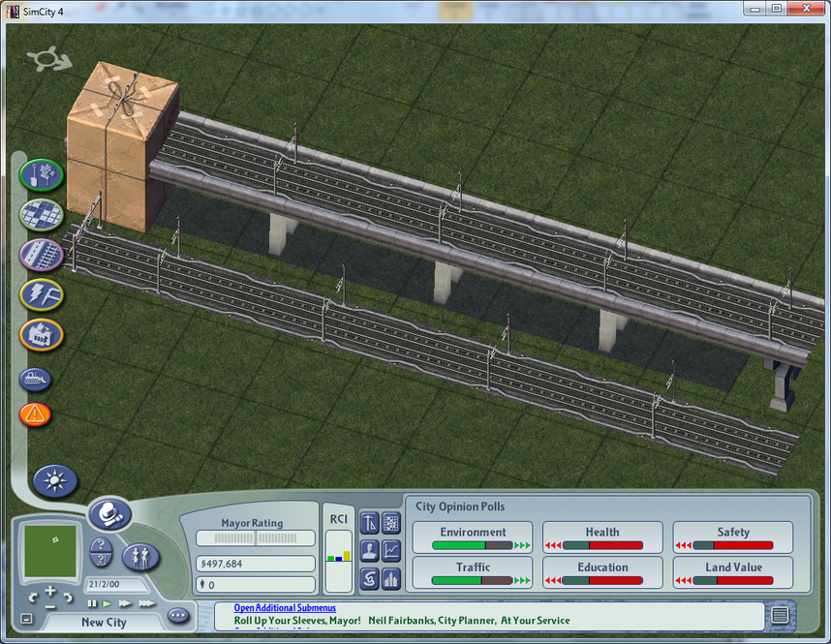This screenshot has width=831, height=644.
Task: Open the Landscaping tools (shovel and tree)
Action: coord(42,175)
